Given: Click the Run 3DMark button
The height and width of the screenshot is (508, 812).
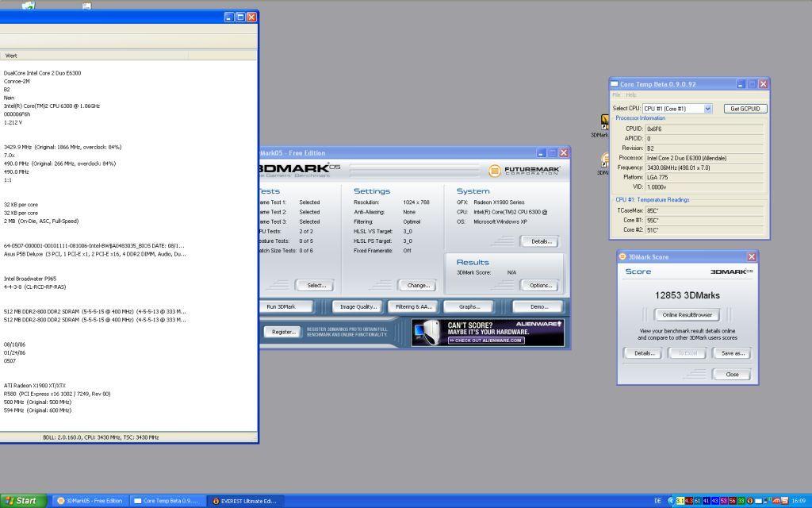Looking at the screenshot, I should coord(285,307).
